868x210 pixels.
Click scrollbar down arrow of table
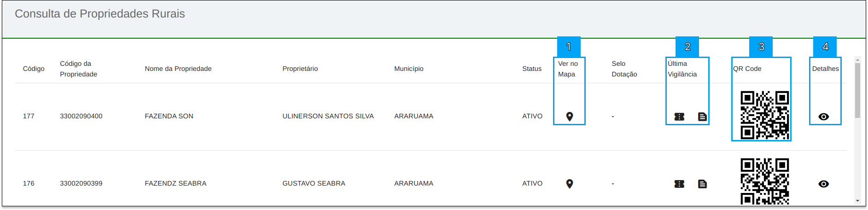[857, 201]
